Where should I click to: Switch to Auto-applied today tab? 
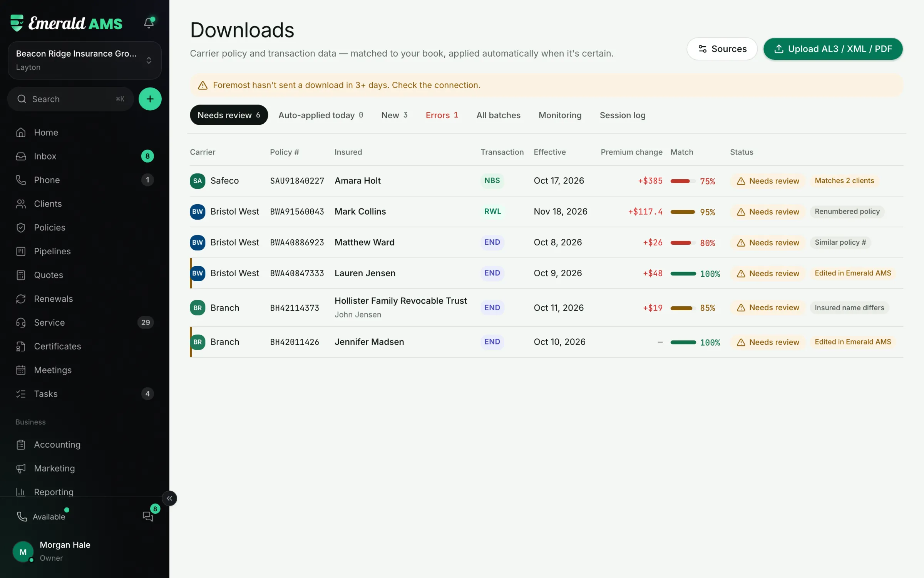321,115
